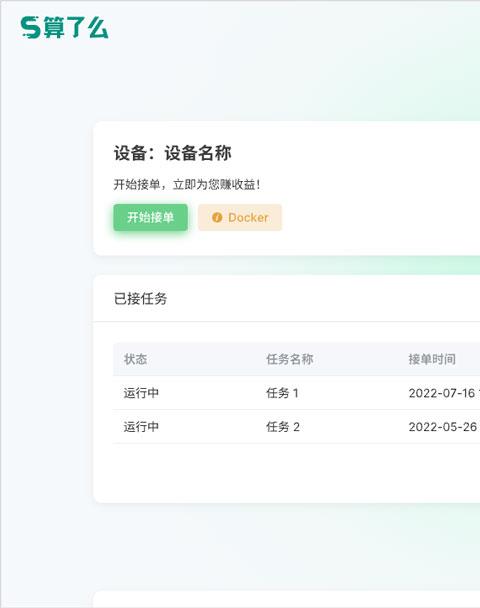The image size is (480, 608).
Task: Open the Docker button
Action: (240, 218)
